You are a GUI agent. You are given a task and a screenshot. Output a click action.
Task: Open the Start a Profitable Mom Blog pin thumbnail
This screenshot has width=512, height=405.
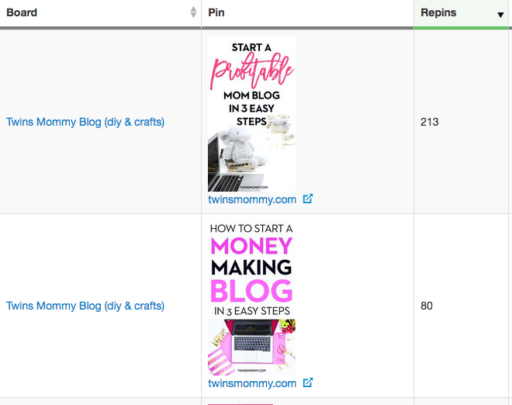pyautogui.click(x=252, y=114)
